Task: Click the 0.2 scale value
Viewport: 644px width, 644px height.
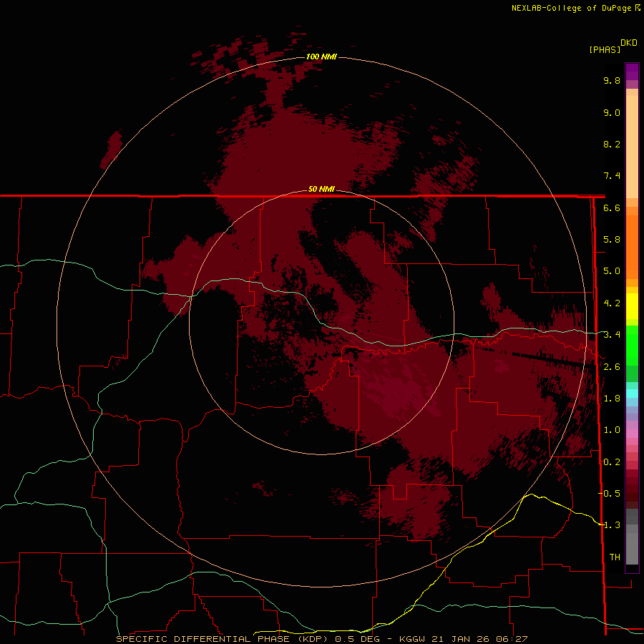Action: pyautogui.click(x=612, y=462)
